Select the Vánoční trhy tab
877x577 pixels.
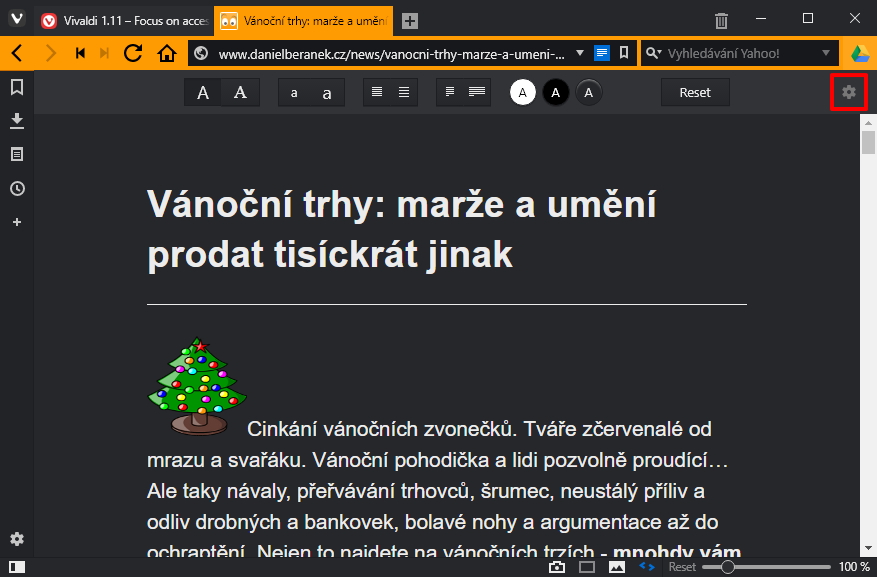pyautogui.click(x=304, y=21)
